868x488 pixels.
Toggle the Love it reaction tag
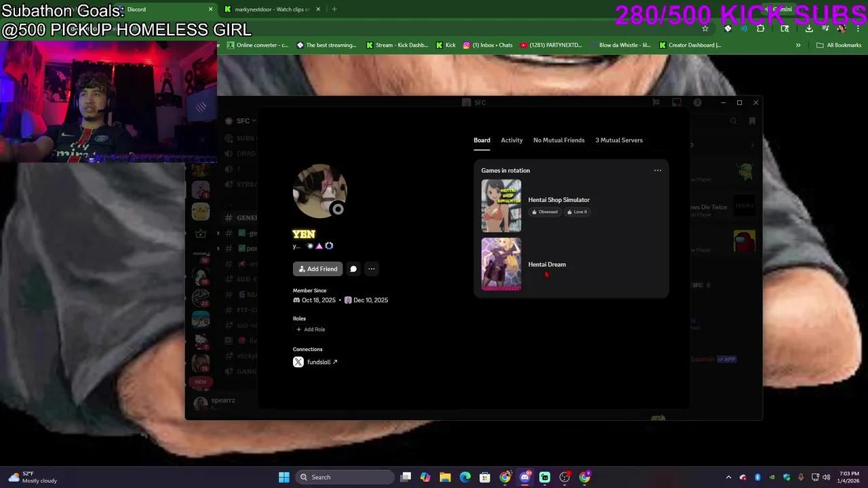pyautogui.click(x=577, y=211)
